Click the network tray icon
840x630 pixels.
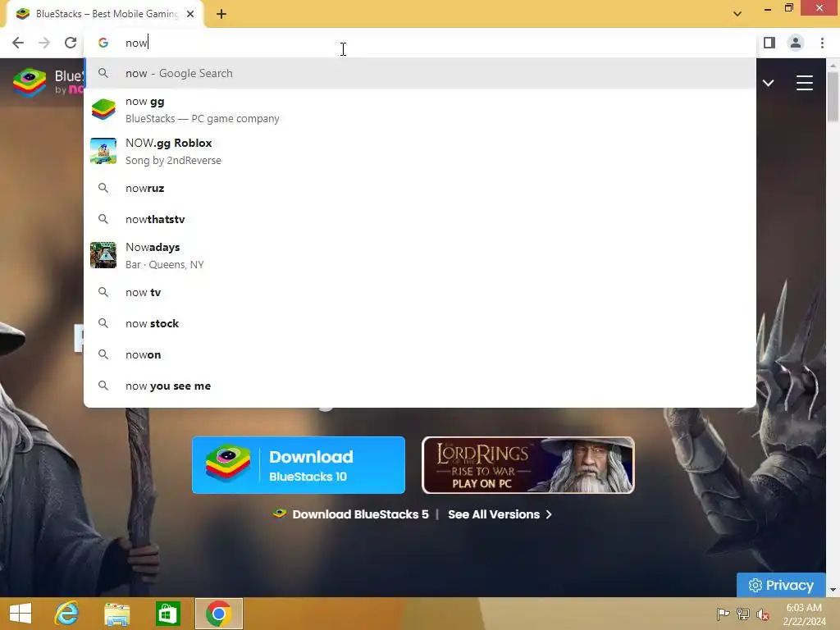[742, 614]
